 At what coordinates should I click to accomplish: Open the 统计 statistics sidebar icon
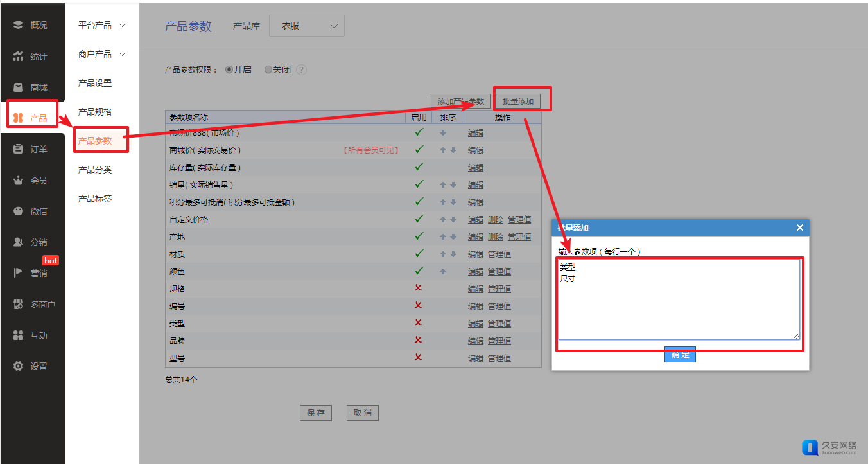(x=18, y=57)
